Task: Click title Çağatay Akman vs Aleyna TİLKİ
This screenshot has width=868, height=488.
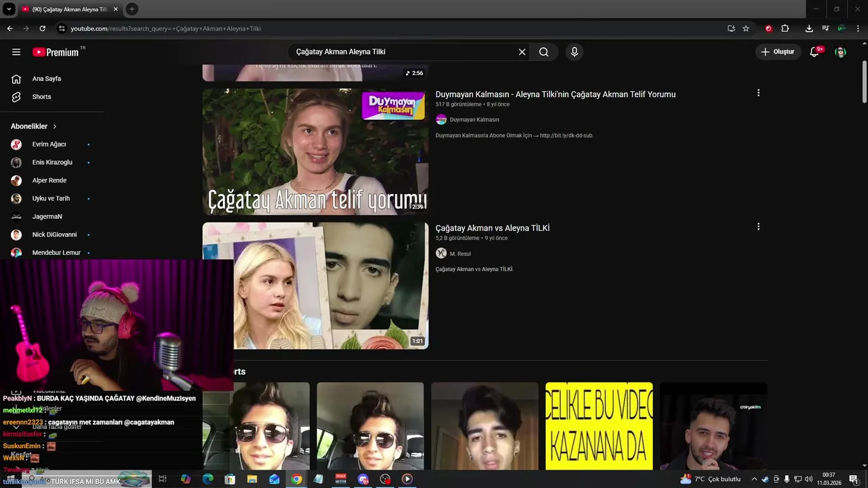Action: tap(492, 228)
